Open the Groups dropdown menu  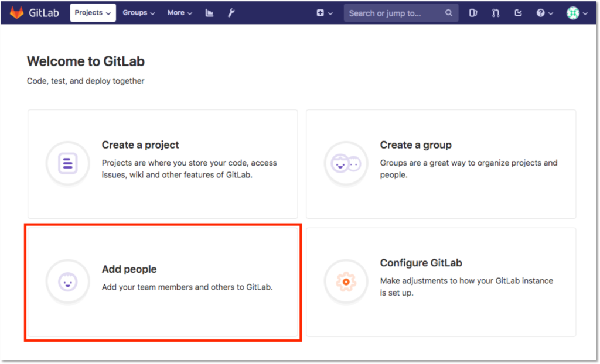click(138, 13)
